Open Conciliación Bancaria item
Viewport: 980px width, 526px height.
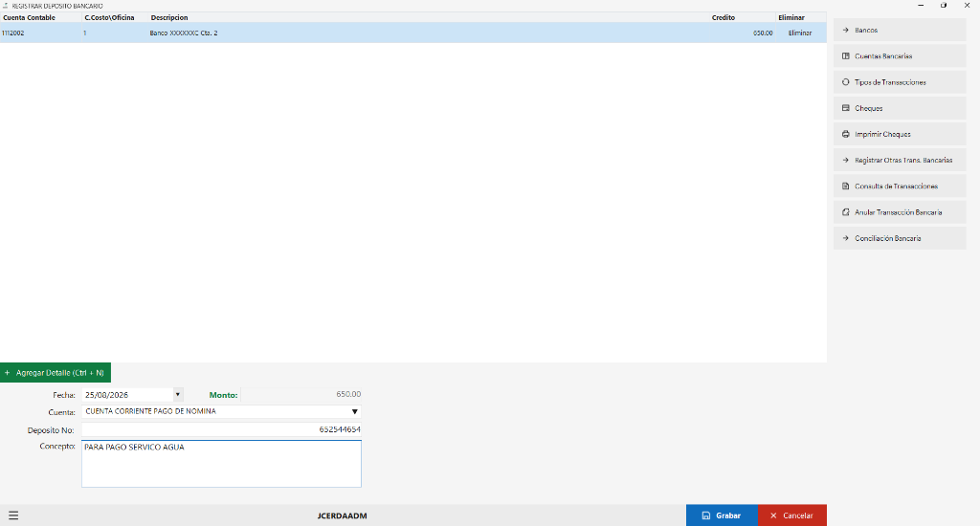click(900, 238)
